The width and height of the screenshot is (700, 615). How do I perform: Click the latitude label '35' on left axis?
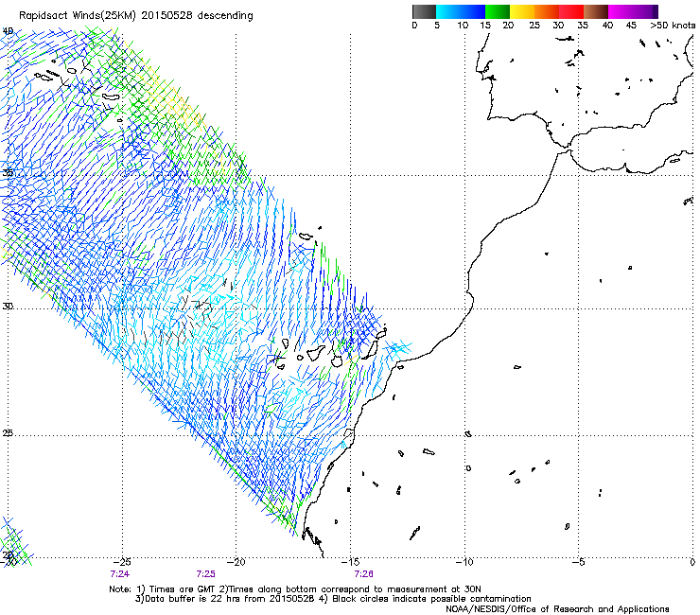coord(8,172)
